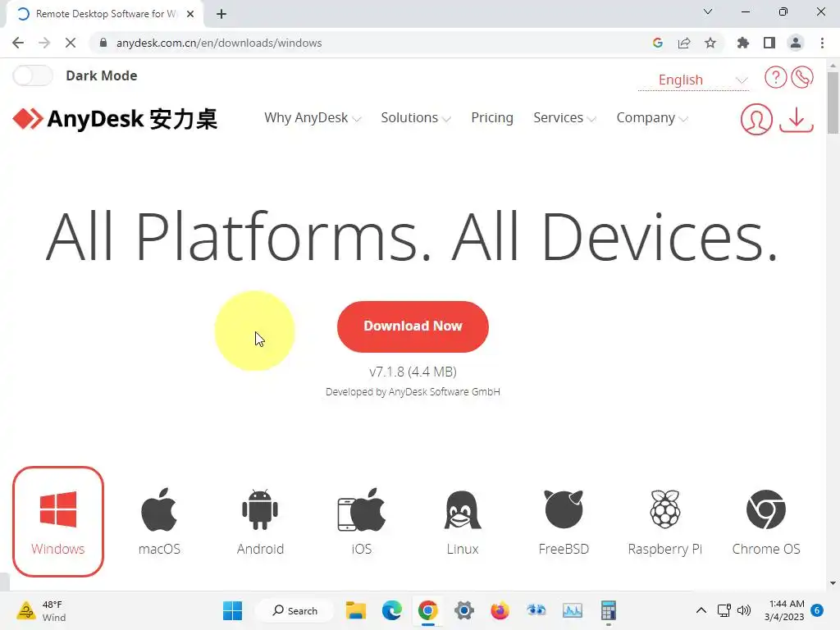The width and height of the screenshot is (840, 630).
Task: Select the Android platform
Action: click(260, 521)
